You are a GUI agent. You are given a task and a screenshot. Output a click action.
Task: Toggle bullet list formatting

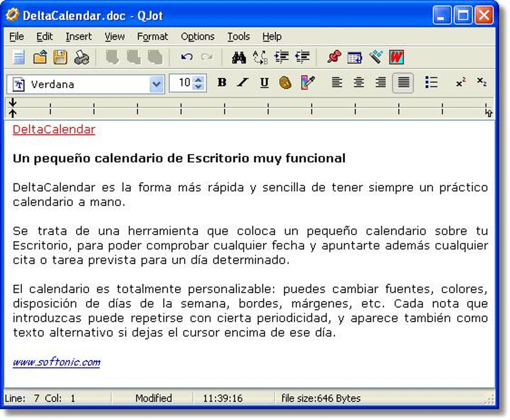pos(431,82)
